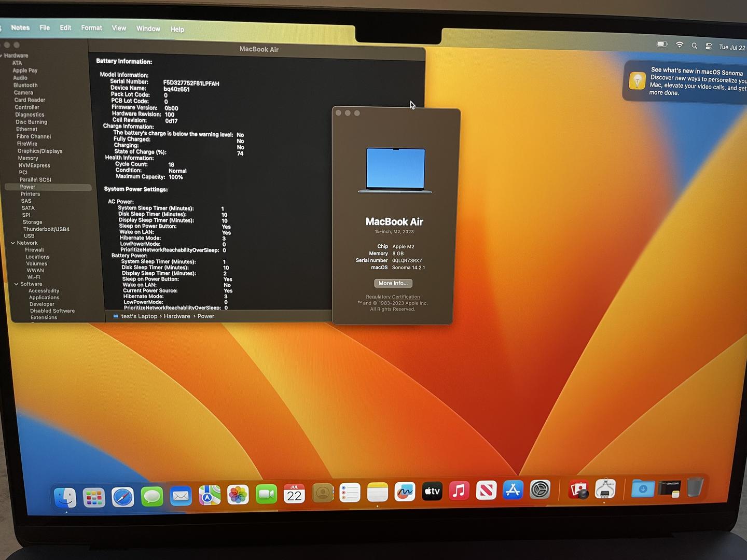Select Graphics/Displays in sidebar

click(40, 151)
